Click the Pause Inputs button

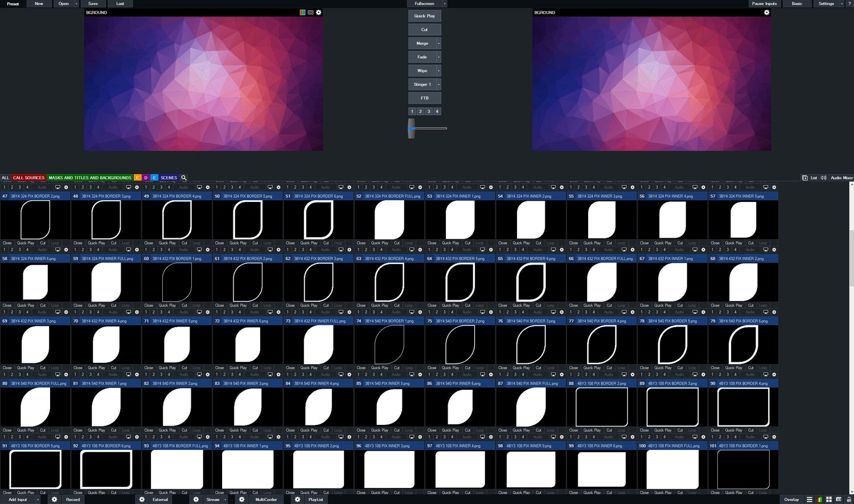pyautogui.click(x=764, y=3)
